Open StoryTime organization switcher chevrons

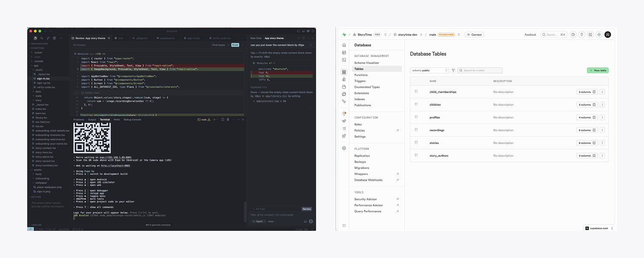(386, 35)
